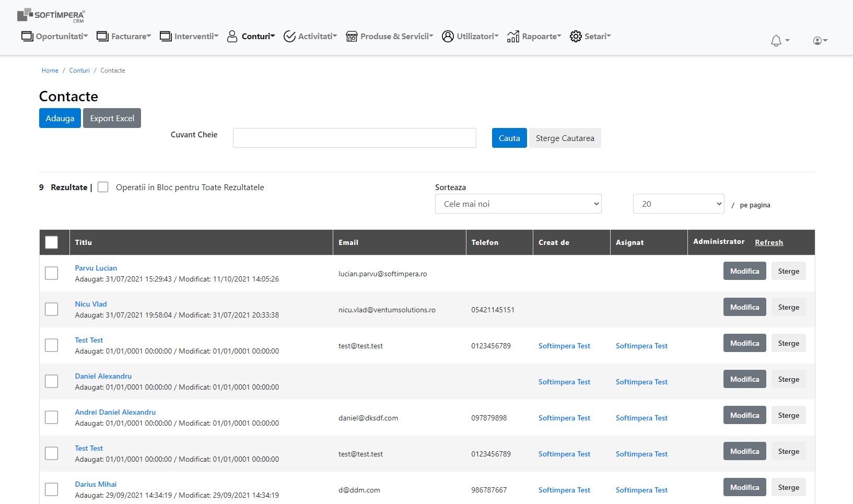The width and height of the screenshot is (853, 504).
Task: Click the Utilizatori person icon
Action: [448, 36]
